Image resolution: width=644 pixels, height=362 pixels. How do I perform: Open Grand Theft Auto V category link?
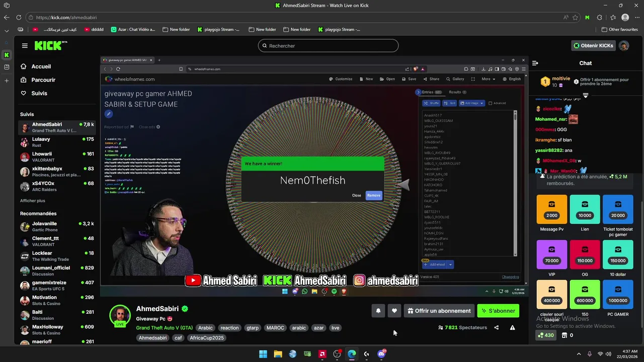(164, 328)
